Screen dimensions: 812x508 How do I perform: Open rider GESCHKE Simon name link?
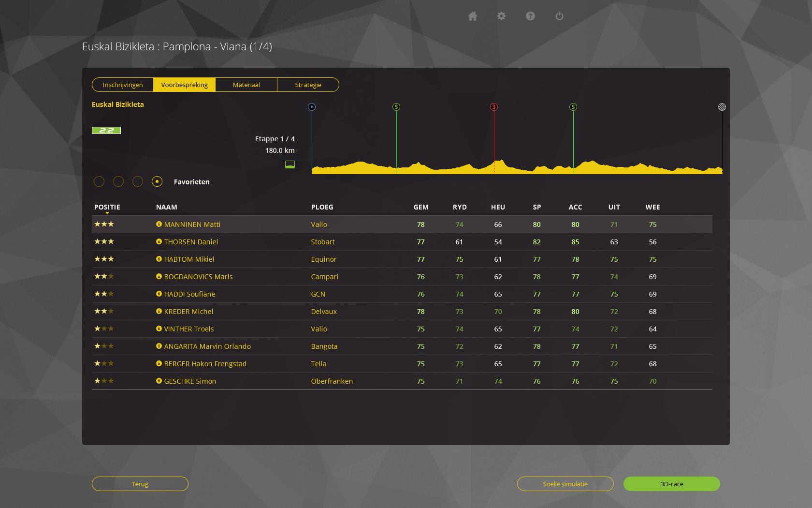190,381
